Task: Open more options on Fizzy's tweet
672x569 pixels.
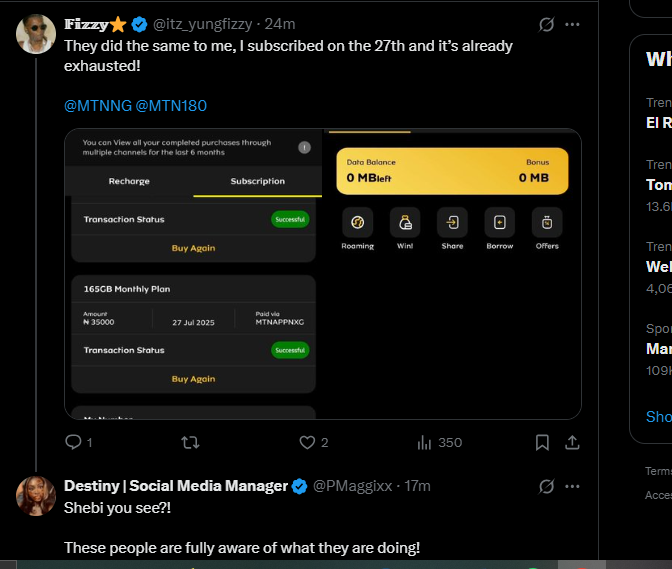Action: click(573, 24)
